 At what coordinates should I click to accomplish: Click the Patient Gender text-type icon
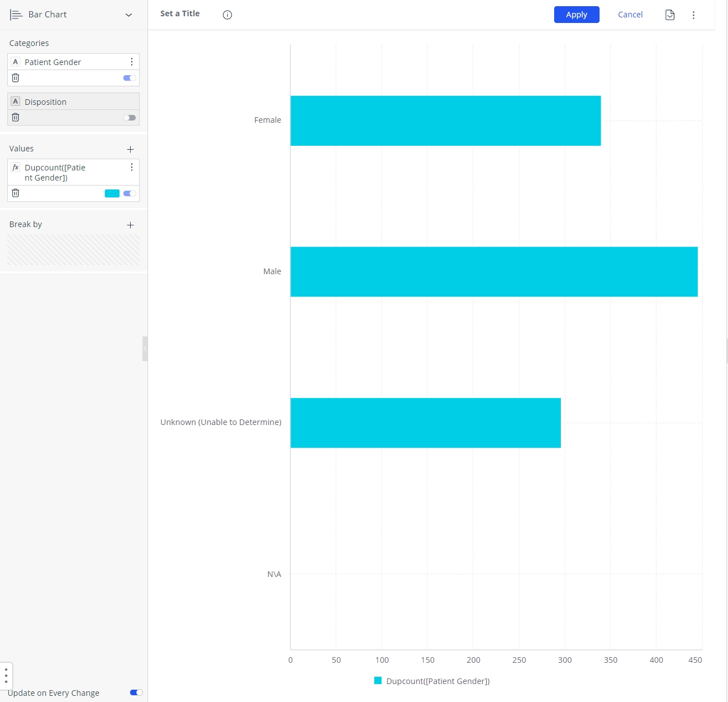pos(16,62)
